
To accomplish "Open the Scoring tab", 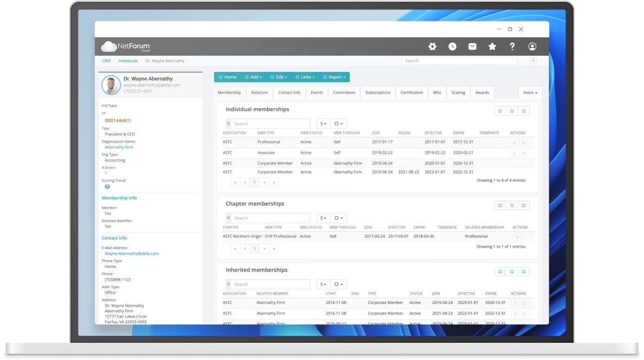I will coord(458,92).
